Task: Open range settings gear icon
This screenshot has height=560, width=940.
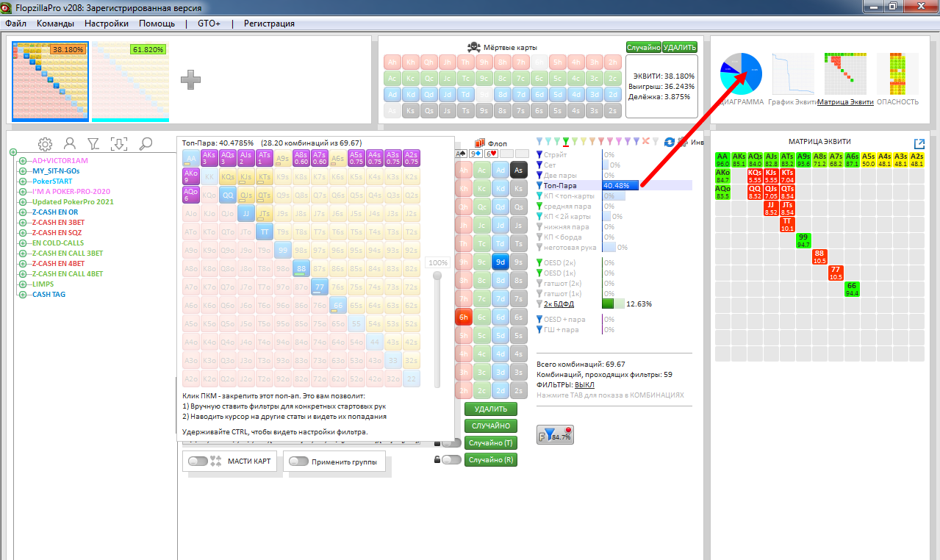Action: (45, 144)
